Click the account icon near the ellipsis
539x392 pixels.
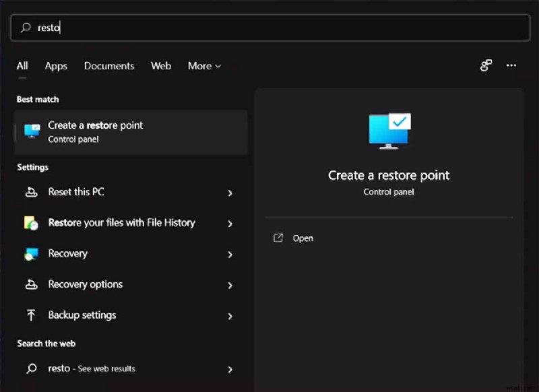[486, 65]
